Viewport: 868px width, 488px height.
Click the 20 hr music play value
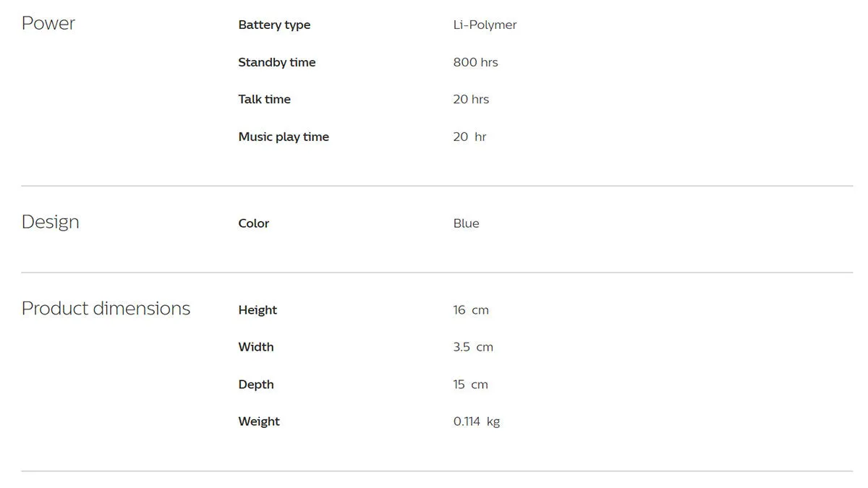(x=469, y=137)
